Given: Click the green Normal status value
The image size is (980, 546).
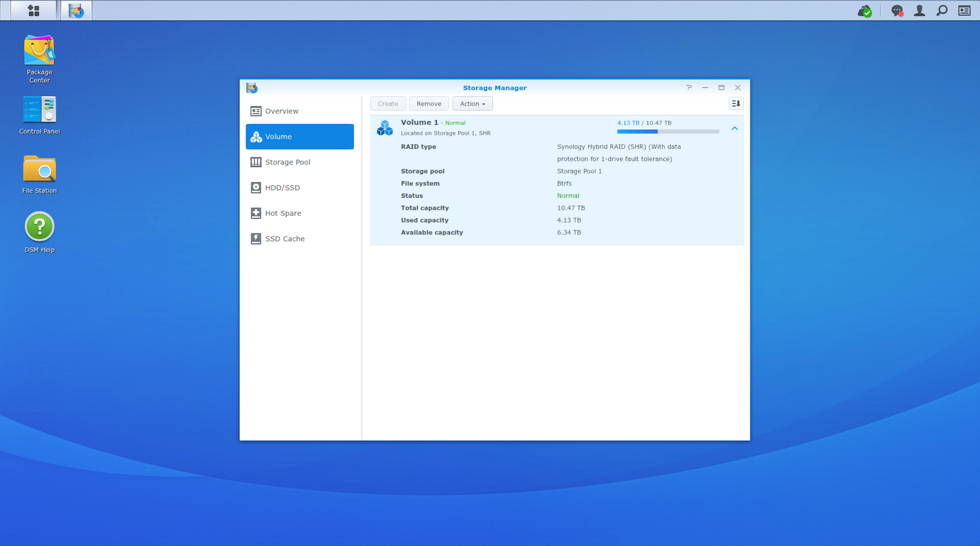Looking at the screenshot, I should (x=568, y=196).
